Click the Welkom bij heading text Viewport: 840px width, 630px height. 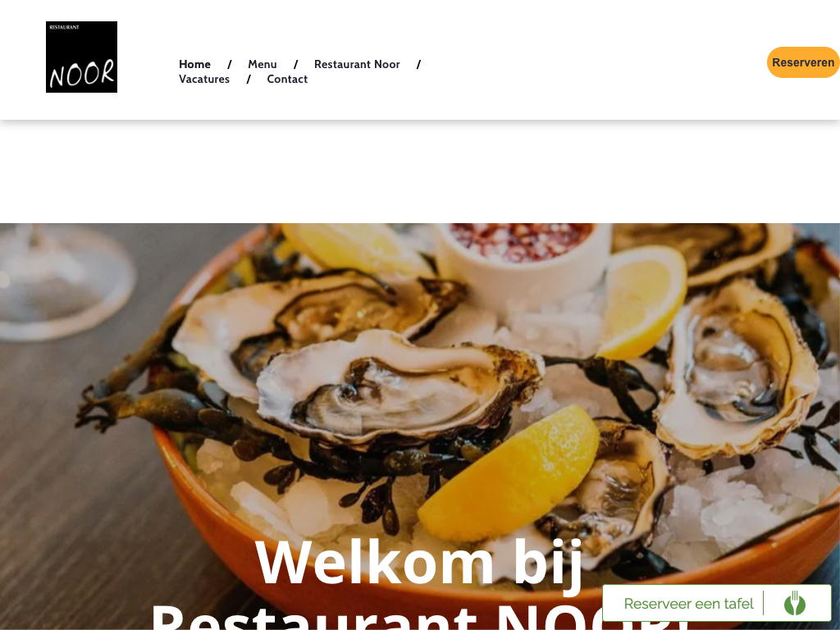[x=419, y=562]
